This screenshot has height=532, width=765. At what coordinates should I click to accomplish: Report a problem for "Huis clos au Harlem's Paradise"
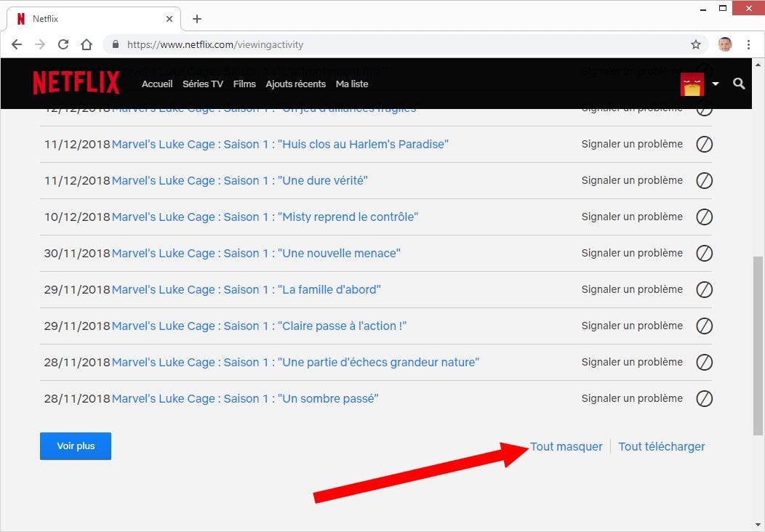click(632, 144)
